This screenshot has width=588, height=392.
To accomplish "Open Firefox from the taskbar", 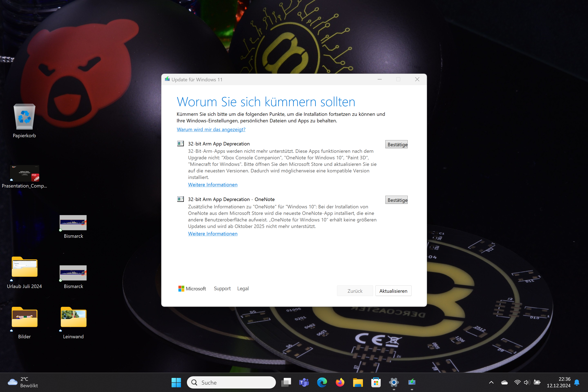I will pos(340,382).
